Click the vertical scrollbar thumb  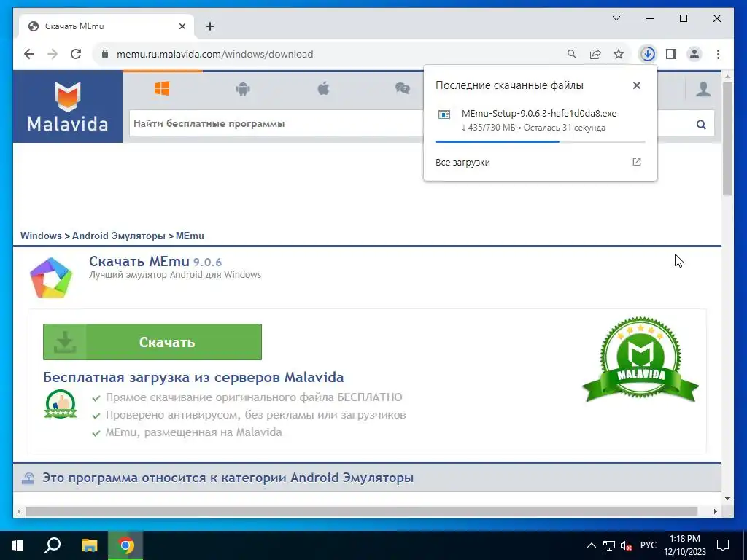[x=727, y=139]
